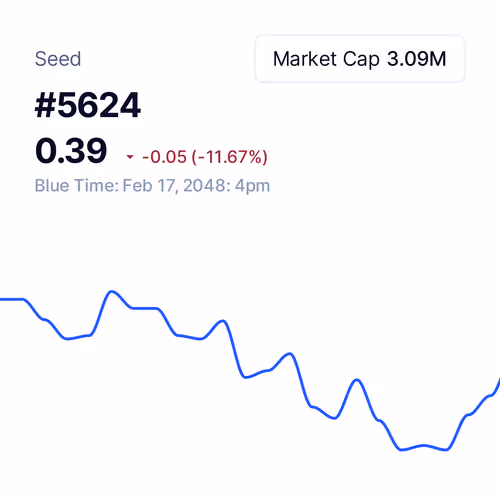Click the chart trough after the steep mid drop
The height and width of the screenshot is (500, 500).
coord(247,377)
